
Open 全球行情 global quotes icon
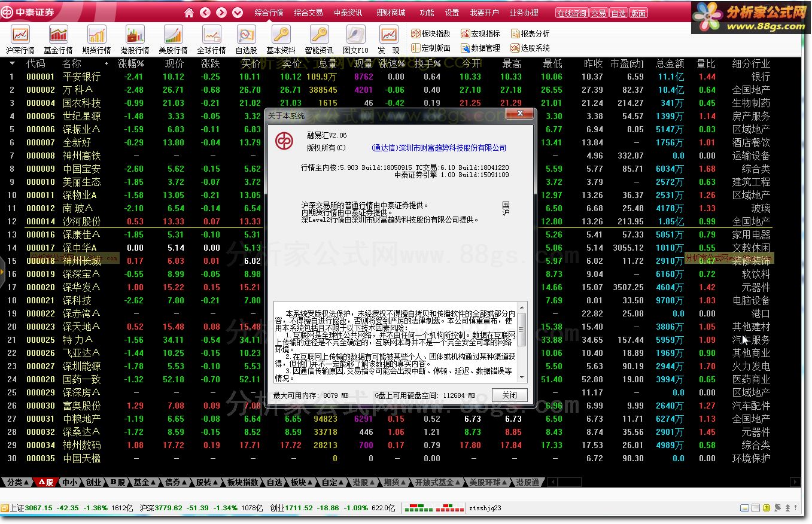coord(212,40)
